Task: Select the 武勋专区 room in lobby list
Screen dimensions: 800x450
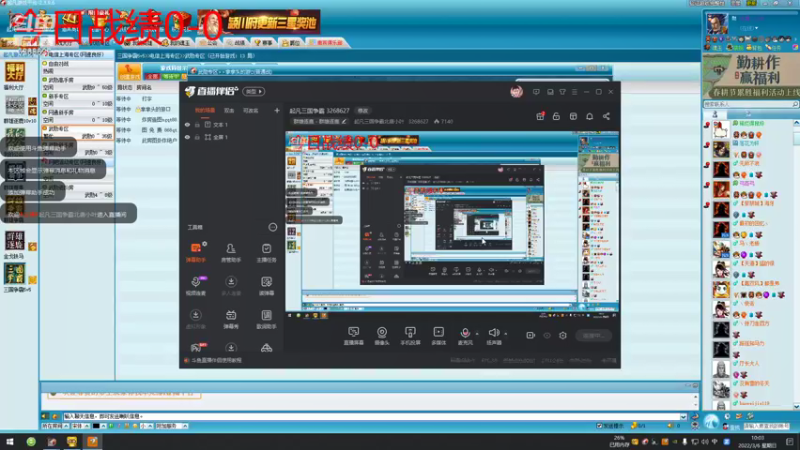Action: (x=78, y=132)
